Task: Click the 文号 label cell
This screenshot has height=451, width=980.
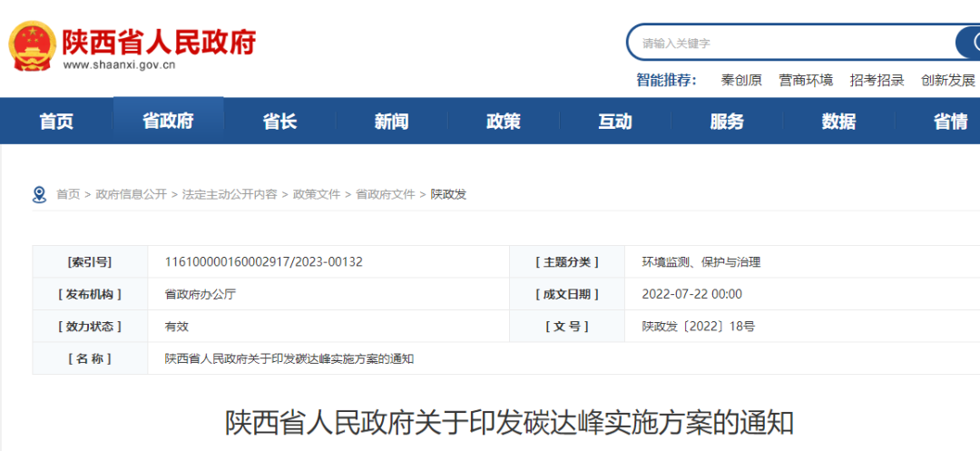Action: click(567, 327)
